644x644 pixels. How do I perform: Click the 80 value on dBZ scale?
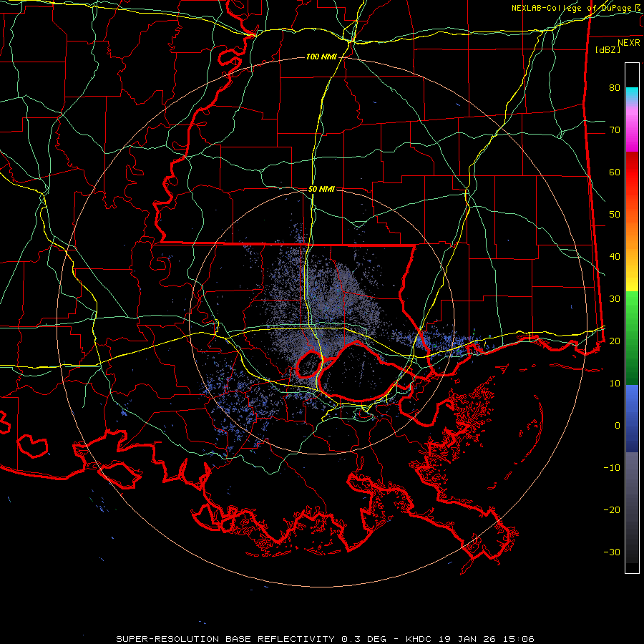click(x=615, y=87)
